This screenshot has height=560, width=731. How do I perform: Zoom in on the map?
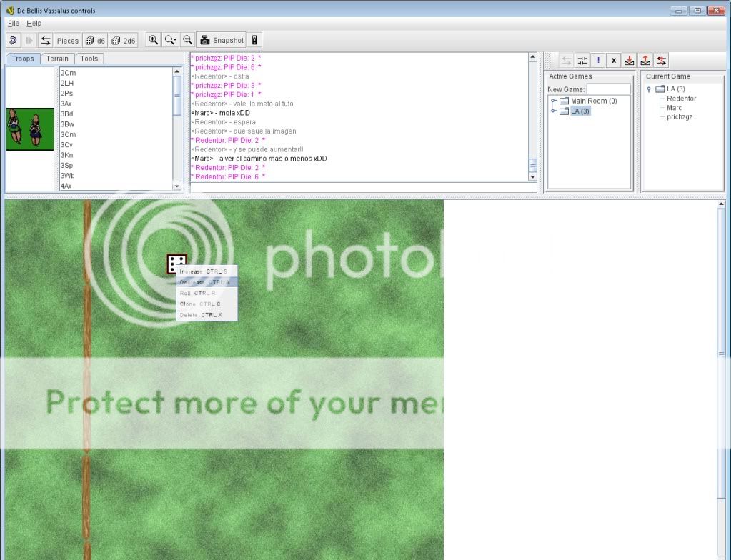click(x=154, y=40)
